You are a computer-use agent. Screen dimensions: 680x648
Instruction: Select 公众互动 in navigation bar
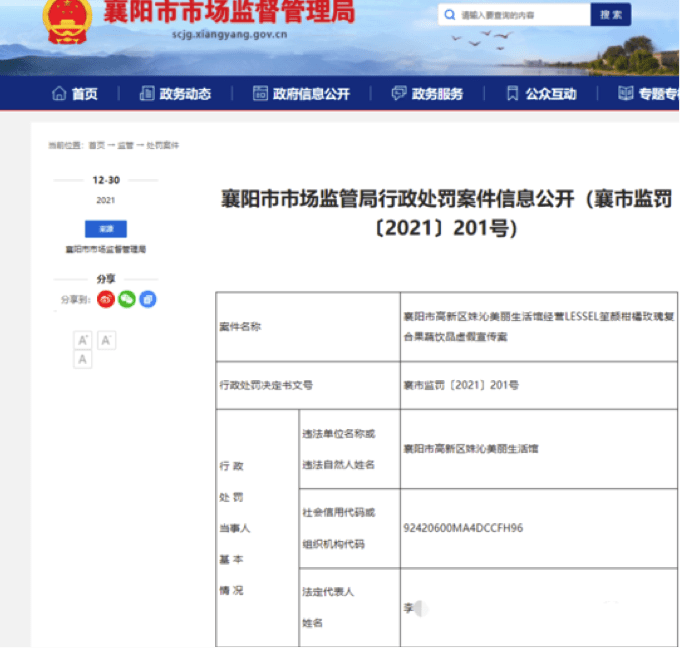541,94
